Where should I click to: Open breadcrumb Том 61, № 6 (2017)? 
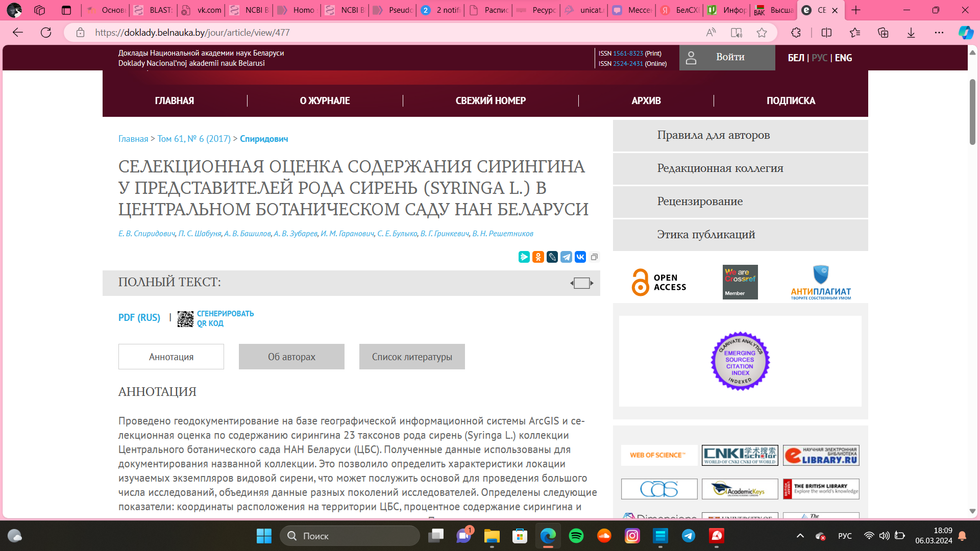(x=194, y=139)
